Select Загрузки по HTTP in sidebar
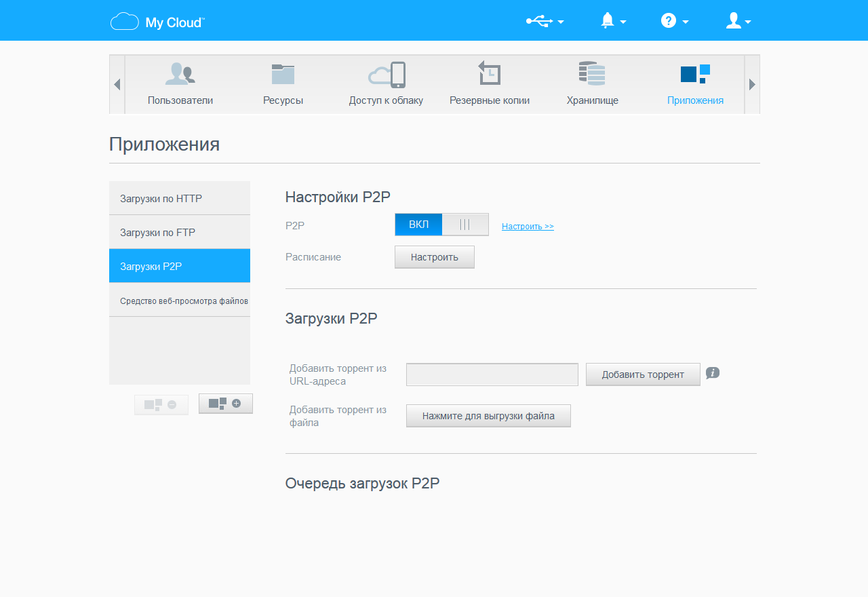This screenshot has height=597, width=868. (x=180, y=198)
